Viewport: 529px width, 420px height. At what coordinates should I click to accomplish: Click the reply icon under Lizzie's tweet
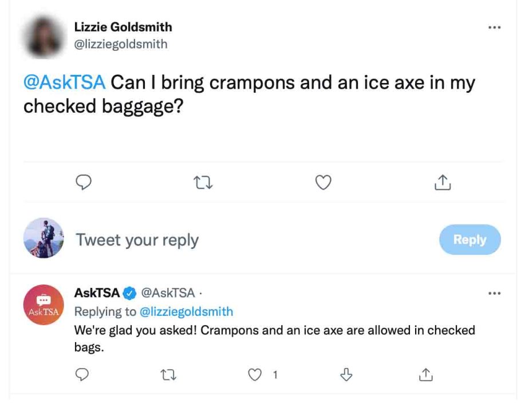pos(84,183)
